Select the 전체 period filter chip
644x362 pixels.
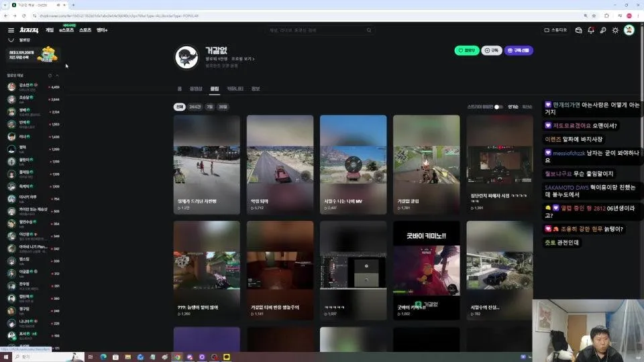click(180, 107)
